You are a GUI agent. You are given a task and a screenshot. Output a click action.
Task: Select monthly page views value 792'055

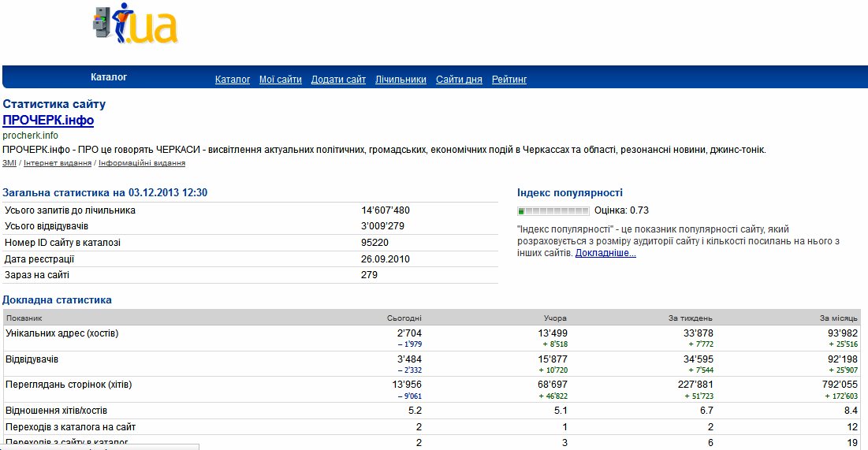click(840, 385)
